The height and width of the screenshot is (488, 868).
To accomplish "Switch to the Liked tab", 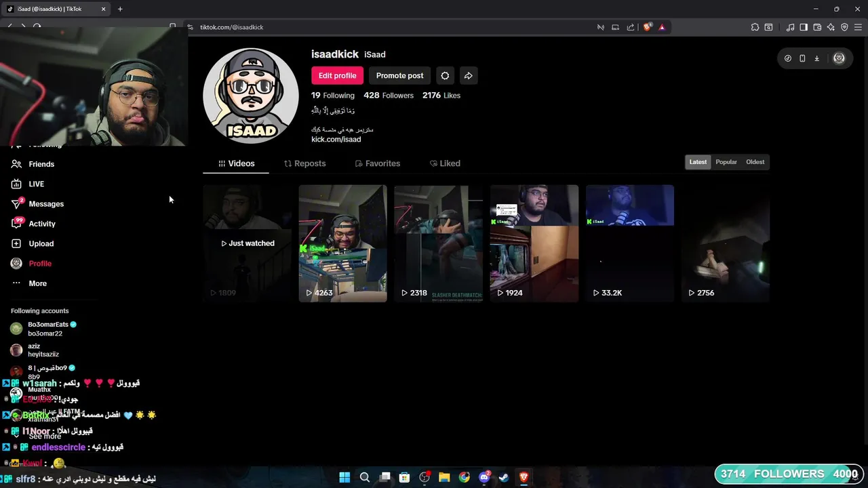I will (x=445, y=163).
